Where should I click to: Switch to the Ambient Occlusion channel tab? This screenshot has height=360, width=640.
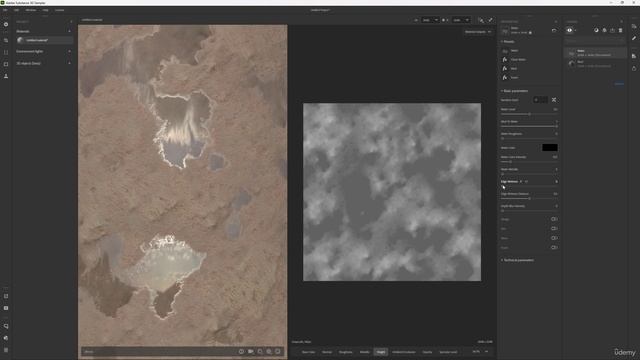[x=404, y=352]
